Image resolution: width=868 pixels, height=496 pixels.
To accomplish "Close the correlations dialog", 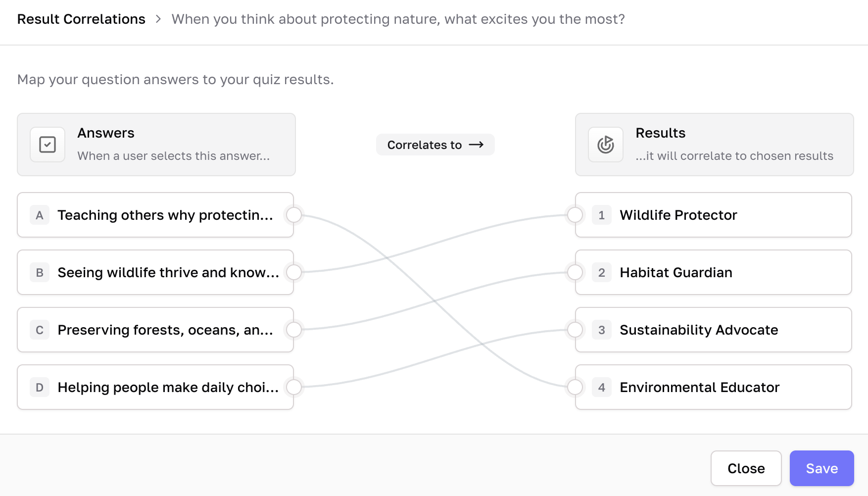I will (746, 468).
